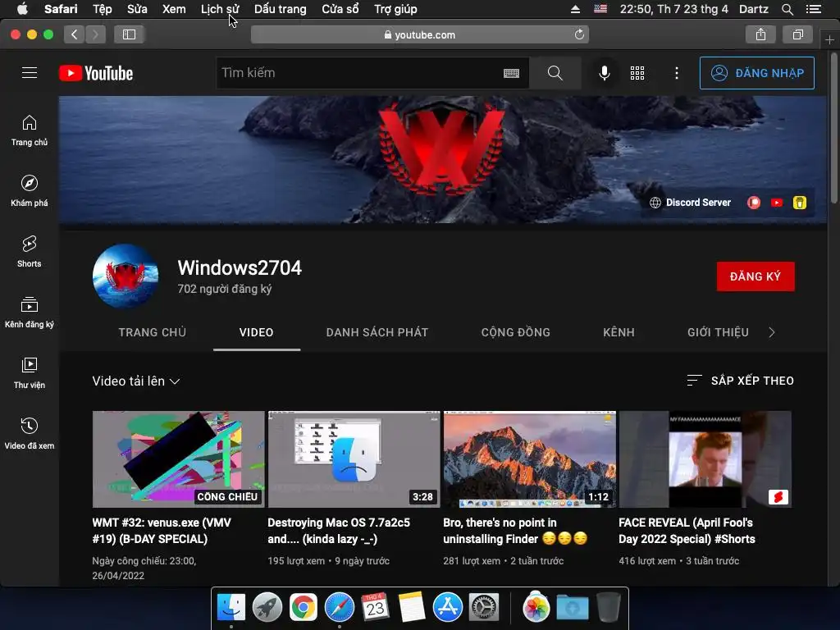Open Shorts in sidebar
The height and width of the screenshot is (630, 840).
[x=30, y=252]
